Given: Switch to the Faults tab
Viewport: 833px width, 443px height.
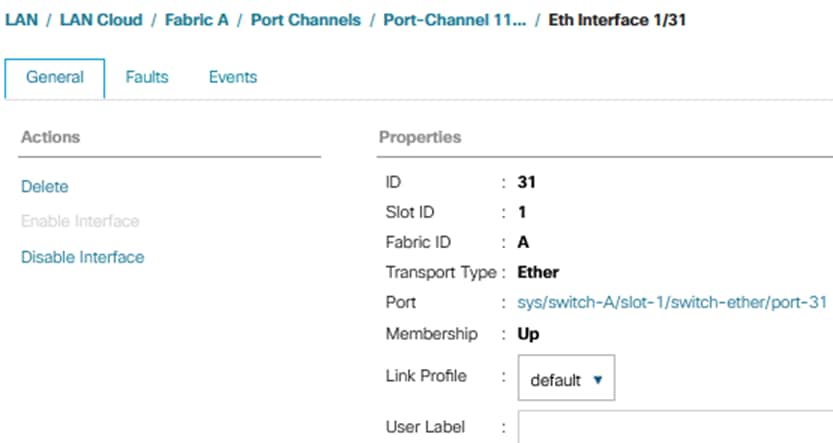Looking at the screenshot, I should [x=147, y=77].
